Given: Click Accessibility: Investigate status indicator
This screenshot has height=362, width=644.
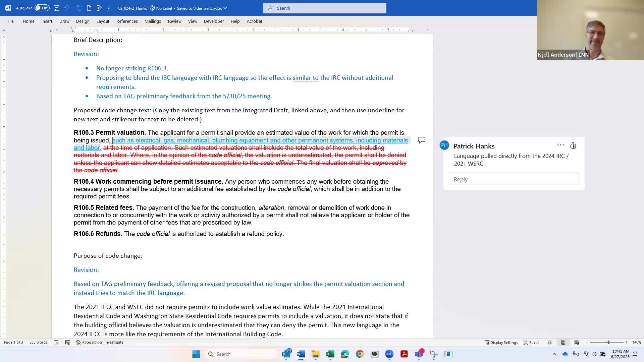Looking at the screenshot, I should click(100, 342).
